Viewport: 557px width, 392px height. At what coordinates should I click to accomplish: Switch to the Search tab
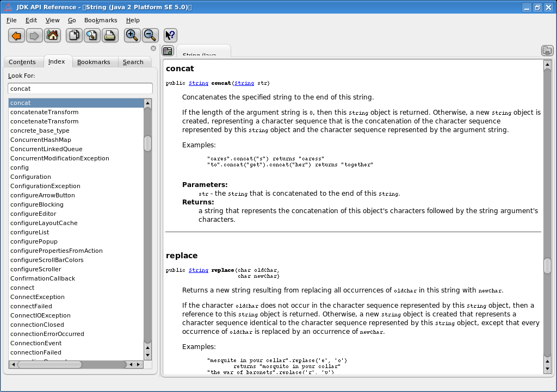(x=133, y=62)
